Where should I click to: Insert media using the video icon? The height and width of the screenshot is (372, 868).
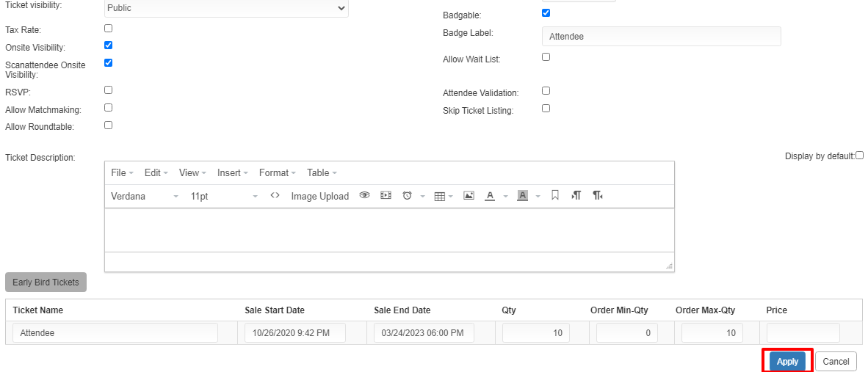tap(386, 196)
